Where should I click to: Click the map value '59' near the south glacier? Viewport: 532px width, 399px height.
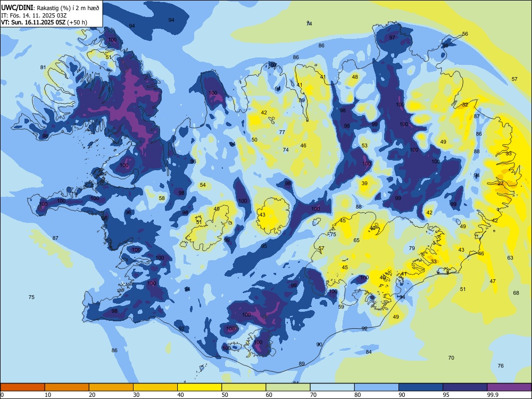342,306
